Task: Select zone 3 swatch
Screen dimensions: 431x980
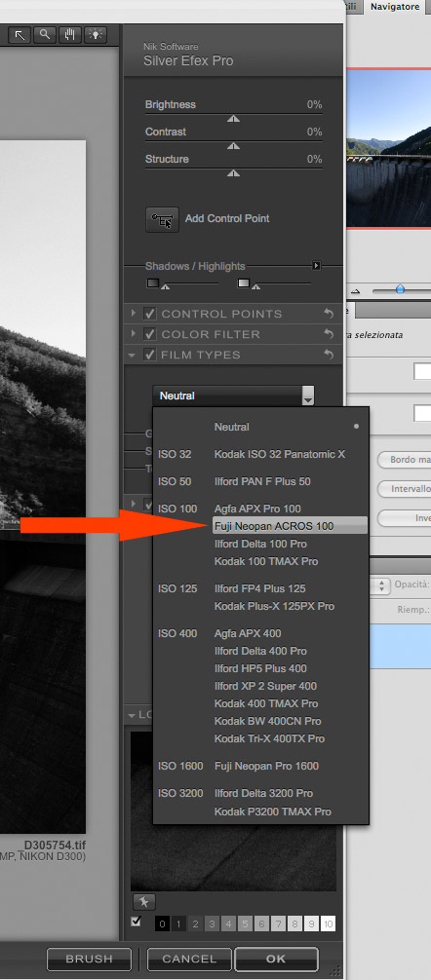Action: tap(212, 923)
